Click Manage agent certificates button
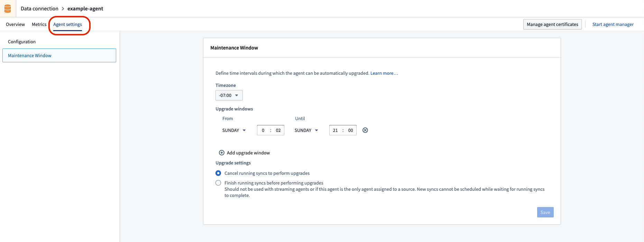The width and height of the screenshot is (644, 242). 552,24
